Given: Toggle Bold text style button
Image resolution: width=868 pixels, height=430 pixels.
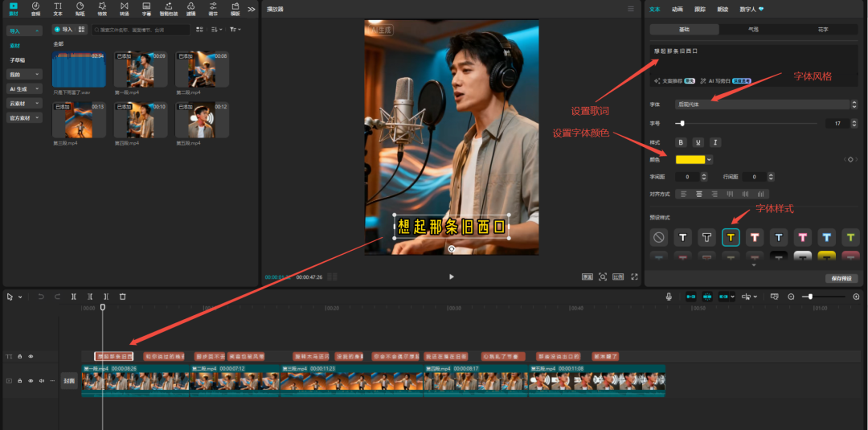Looking at the screenshot, I should point(682,142).
